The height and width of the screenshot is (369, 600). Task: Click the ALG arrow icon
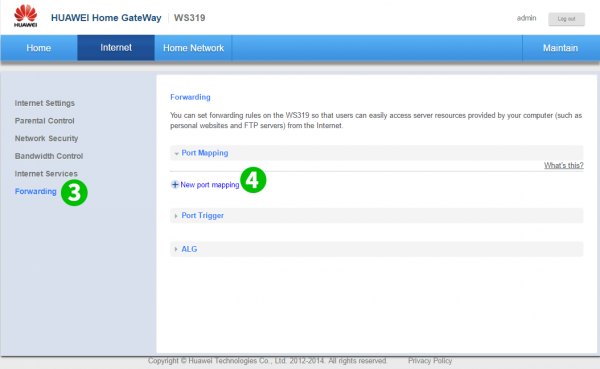tap(176, 249)
